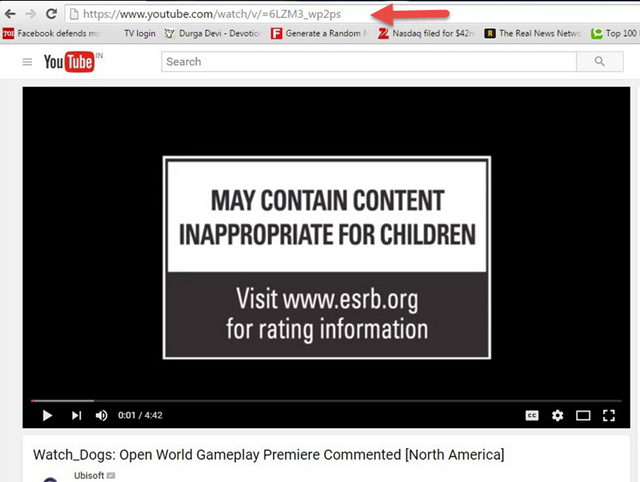
Task: Open the Ubisoft channel link
Action: (x=89, y=475)
